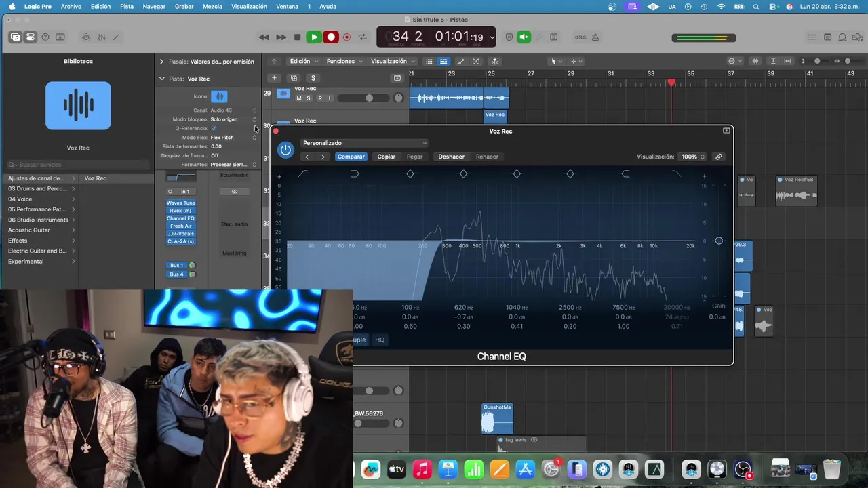Toggle the green Tuner button
Image resolution: width=868 pixels, height=488 pixels.
(x=524, y=37)
